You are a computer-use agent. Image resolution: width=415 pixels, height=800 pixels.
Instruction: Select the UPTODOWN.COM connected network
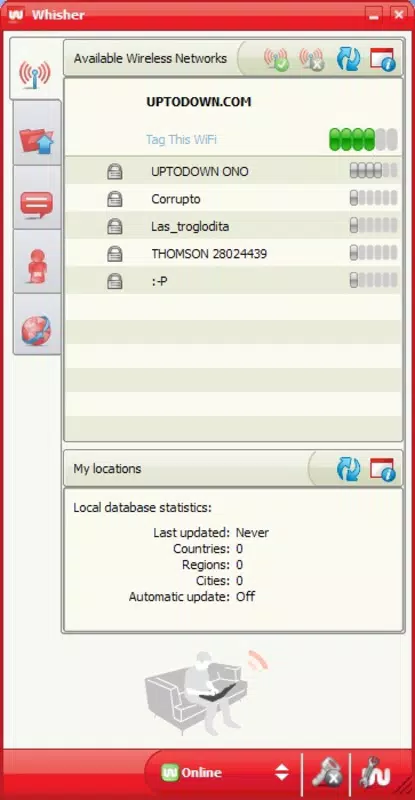233,118
